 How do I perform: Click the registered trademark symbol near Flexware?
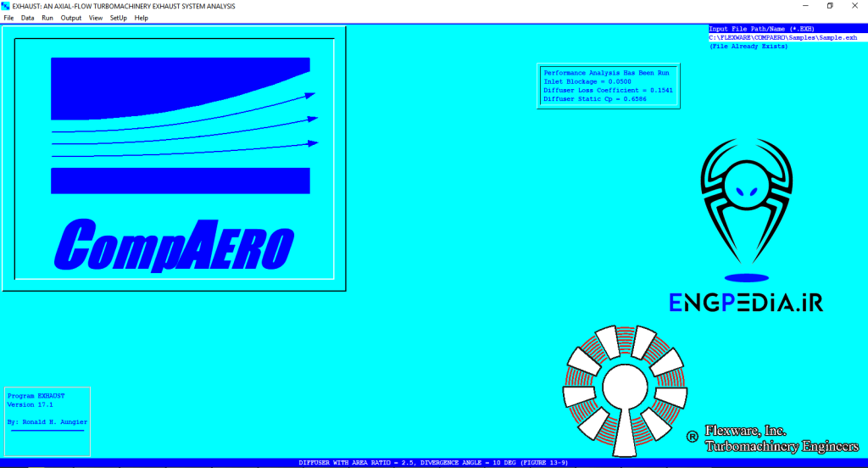(692, 437)
